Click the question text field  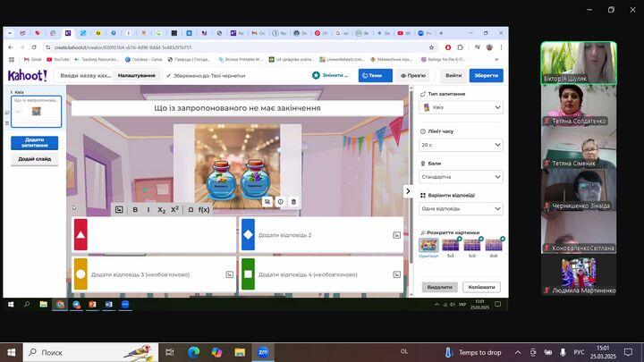point(237,108)
